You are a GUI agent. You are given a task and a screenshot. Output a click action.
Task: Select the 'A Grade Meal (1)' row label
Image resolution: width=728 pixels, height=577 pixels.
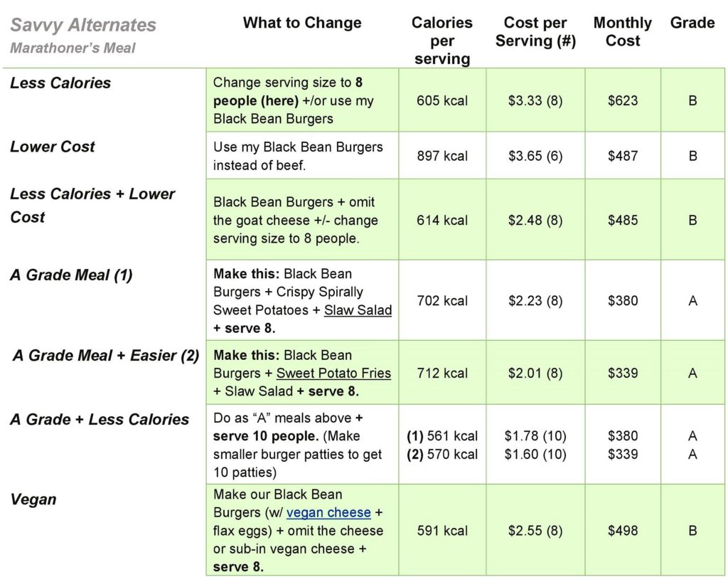[71, 275]
